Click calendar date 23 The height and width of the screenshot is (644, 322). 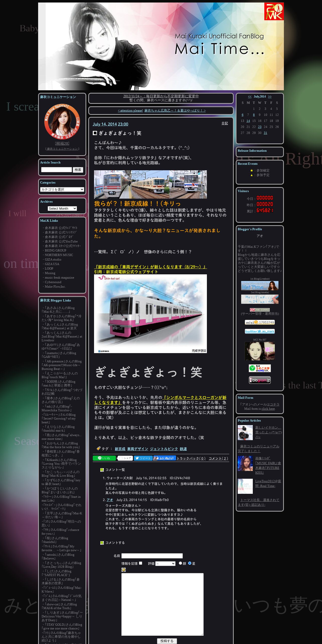[x=260, y=127]
